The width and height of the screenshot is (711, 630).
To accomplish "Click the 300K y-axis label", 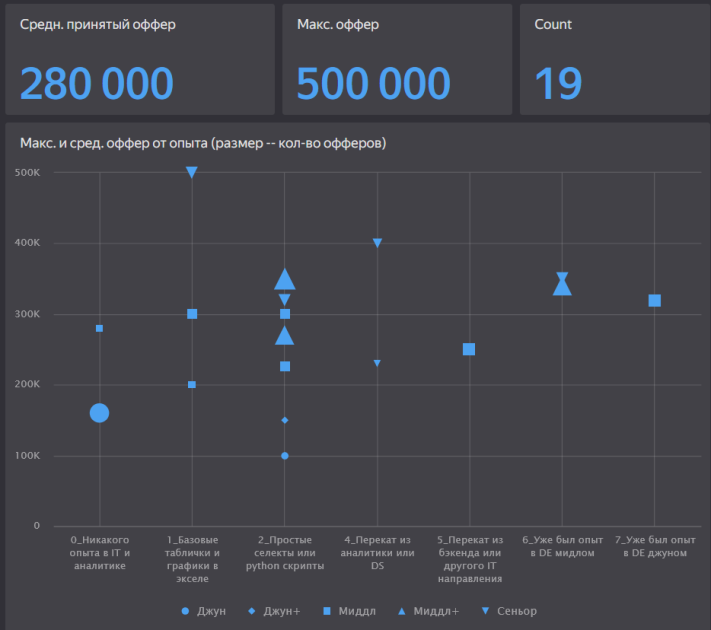I will point(27,314).
